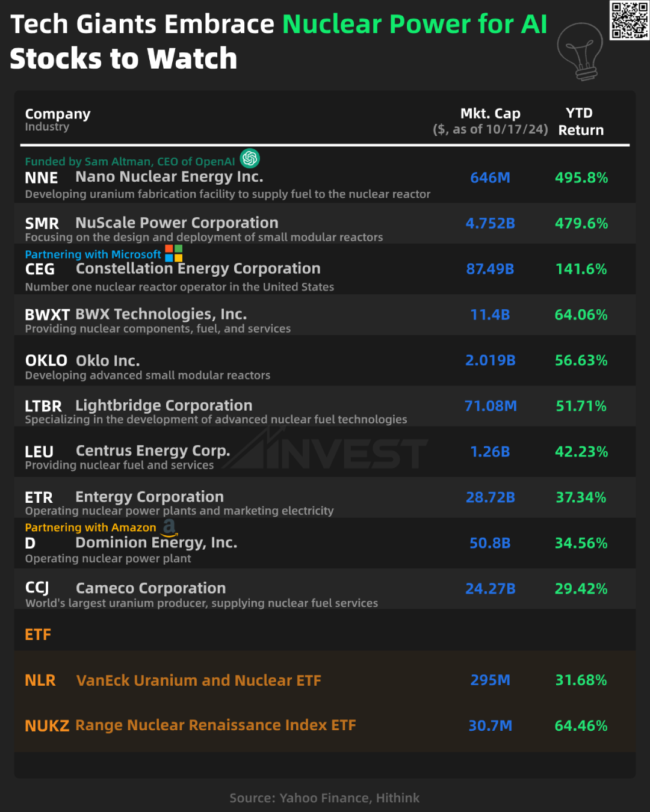Click the OpenAI logo beside Sam Altman text

coord(250,158)
